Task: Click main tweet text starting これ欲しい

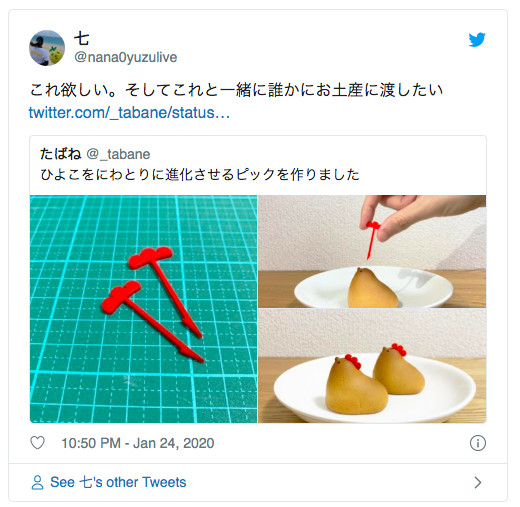Action: 236,90
